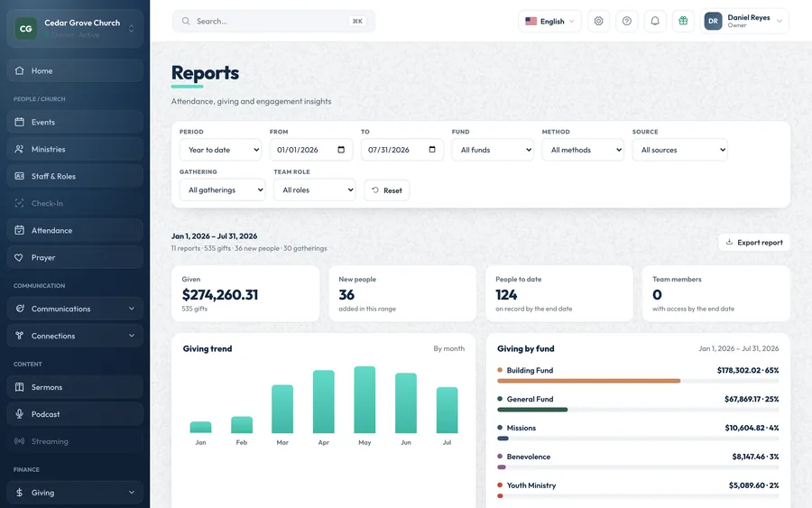
Task: Open the Period dropdown showing Year to date
Action: pos(221,150)
